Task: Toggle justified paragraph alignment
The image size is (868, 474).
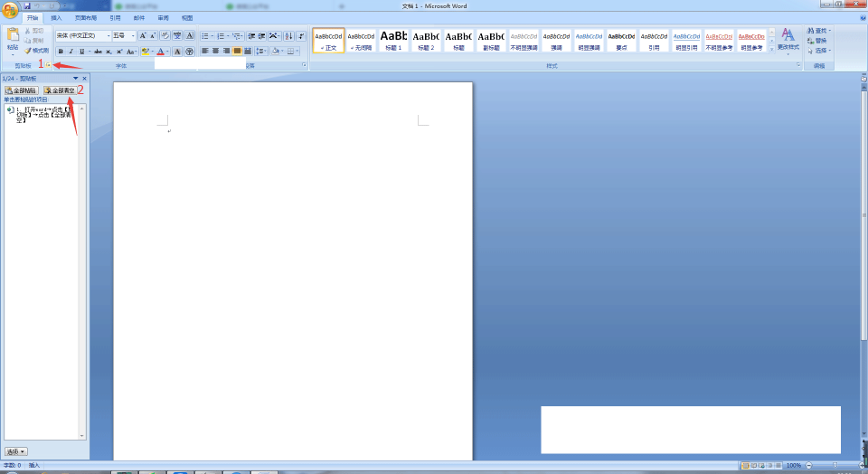Action: (237, 51)
